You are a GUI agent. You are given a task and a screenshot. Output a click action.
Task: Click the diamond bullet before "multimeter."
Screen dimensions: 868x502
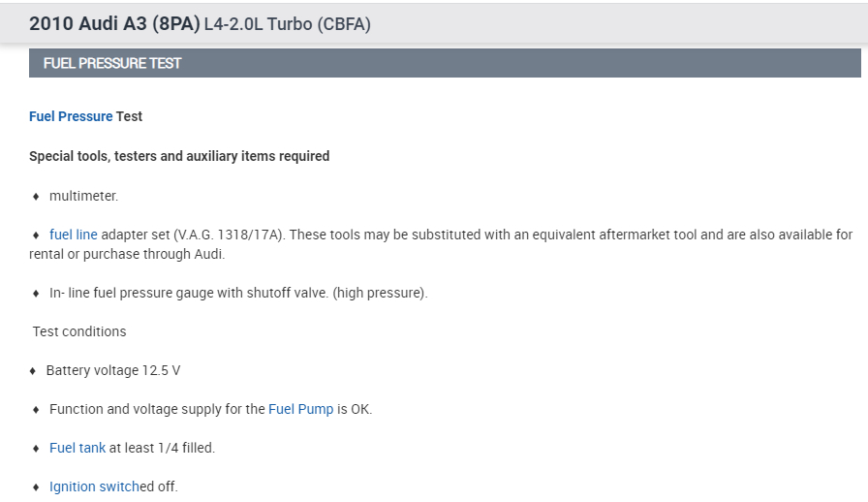tap(36, 197)
